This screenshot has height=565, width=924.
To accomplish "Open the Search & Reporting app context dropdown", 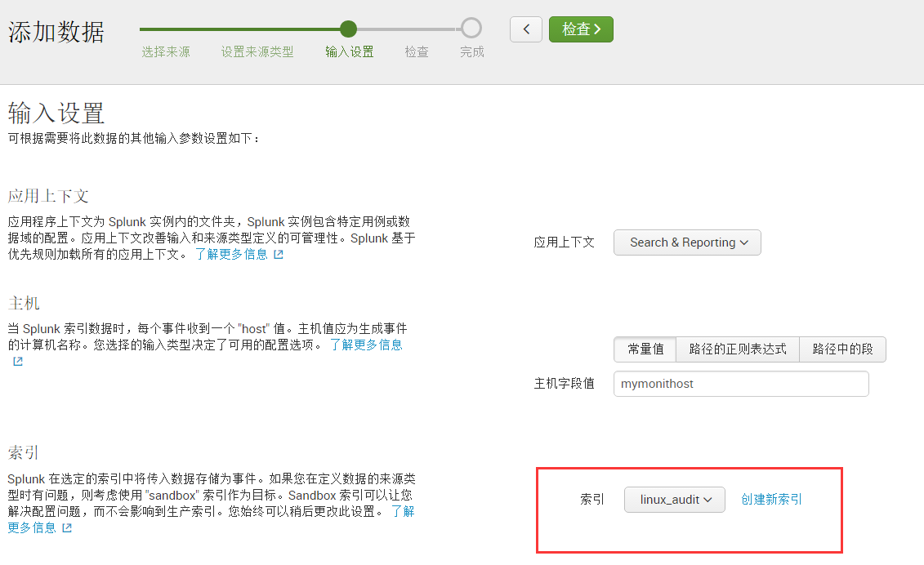I will pos(687,242).
